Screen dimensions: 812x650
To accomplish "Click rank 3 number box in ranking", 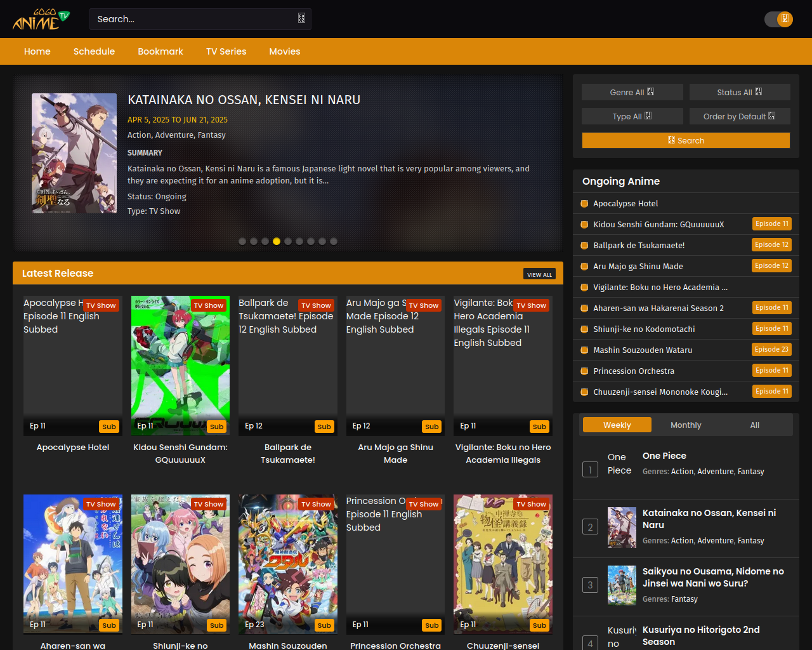I will (590, 585).
